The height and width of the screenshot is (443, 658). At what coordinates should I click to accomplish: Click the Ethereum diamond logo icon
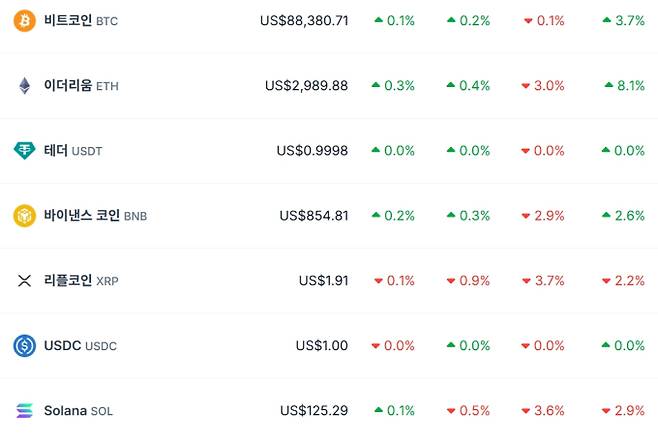click(24, 86)
